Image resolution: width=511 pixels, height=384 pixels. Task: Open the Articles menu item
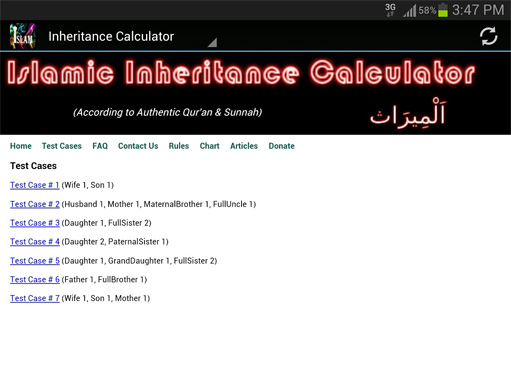coord(244,146)
